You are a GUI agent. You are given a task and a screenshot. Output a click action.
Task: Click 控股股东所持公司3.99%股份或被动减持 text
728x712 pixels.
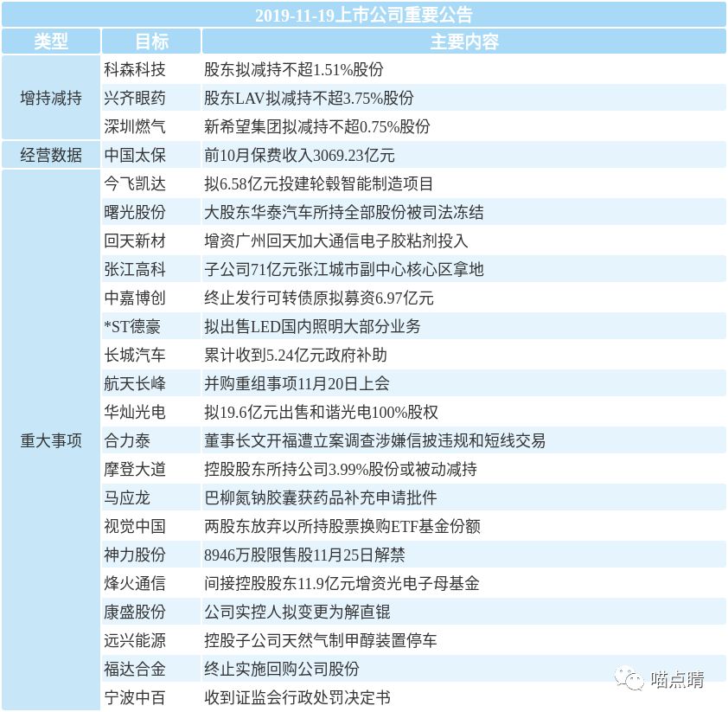click(341, 469)
